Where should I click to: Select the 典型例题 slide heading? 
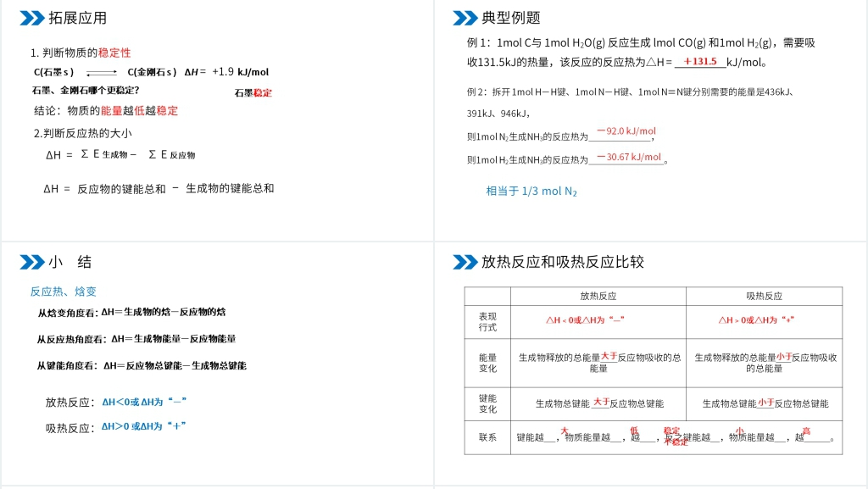click(x=511, y=18)
